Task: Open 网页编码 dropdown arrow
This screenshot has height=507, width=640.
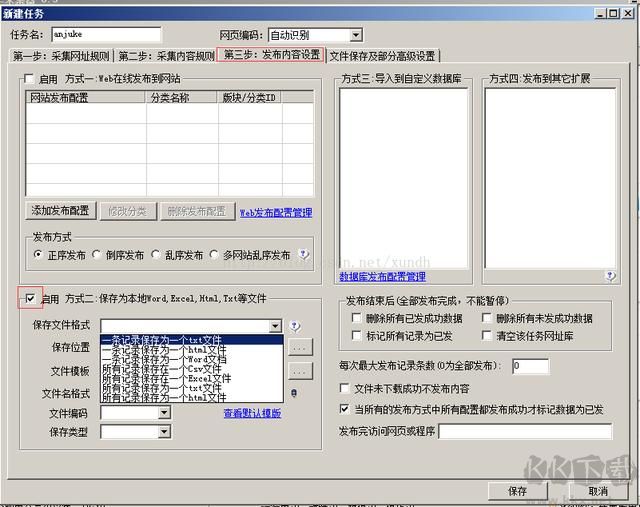Action: point(356,35)
